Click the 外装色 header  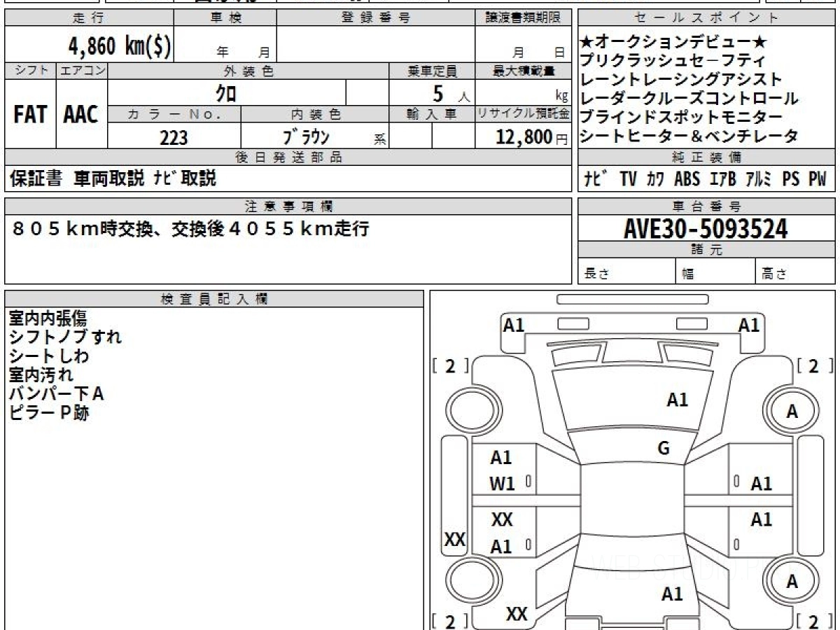[248, 71]
